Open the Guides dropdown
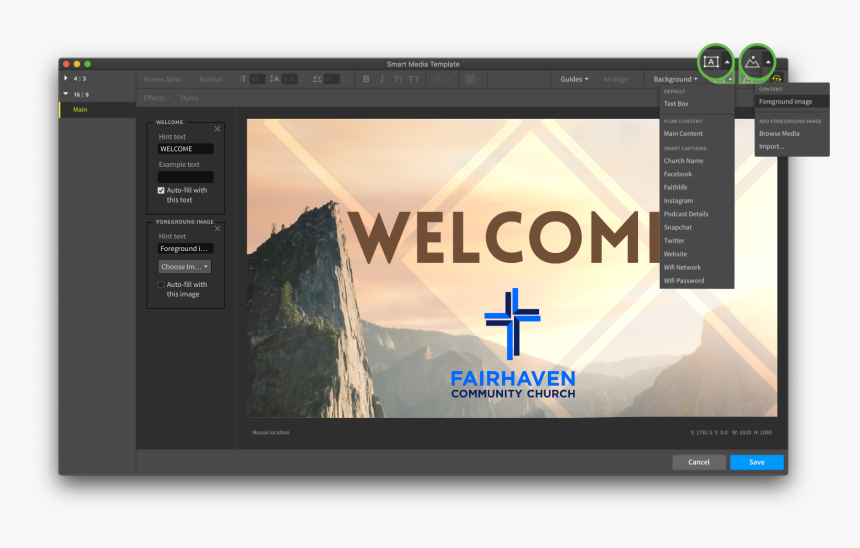The image size is (860, 548). (574, 80)
